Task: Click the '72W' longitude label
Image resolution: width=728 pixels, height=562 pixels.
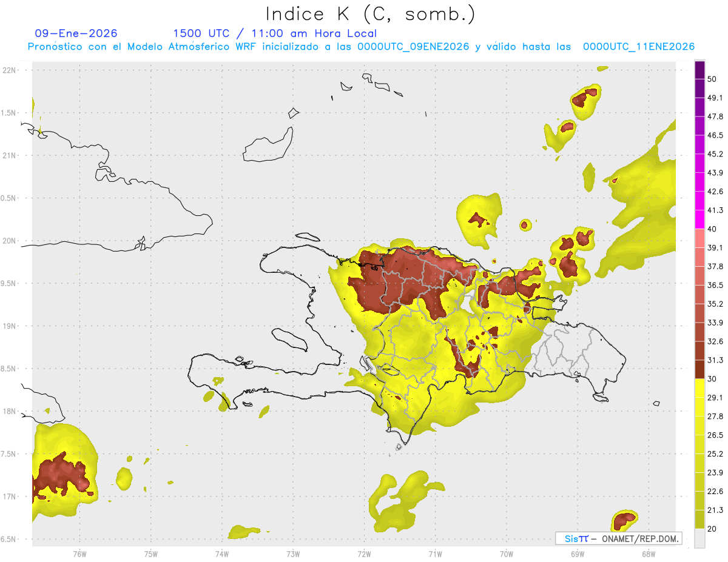Action: [x=364, y=554]
